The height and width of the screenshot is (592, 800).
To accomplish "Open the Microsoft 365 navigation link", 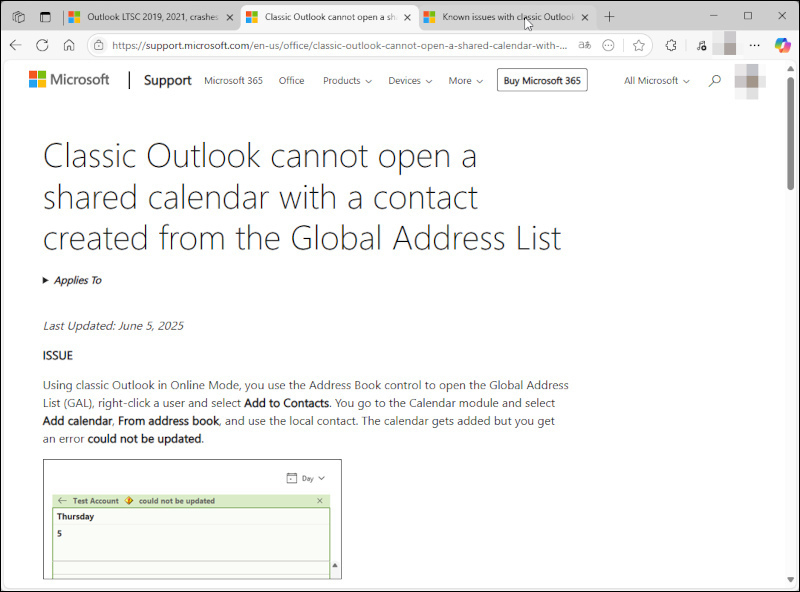I will [x=233, y=81].
